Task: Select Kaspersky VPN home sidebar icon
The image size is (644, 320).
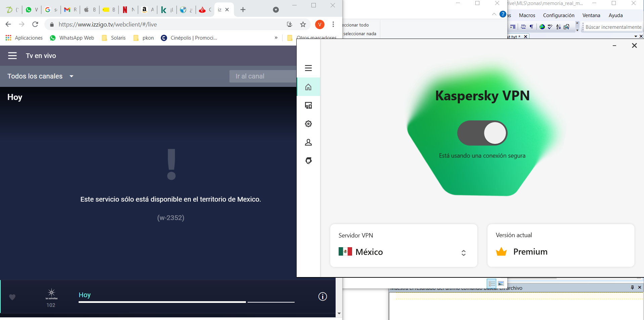Action: 308,87
